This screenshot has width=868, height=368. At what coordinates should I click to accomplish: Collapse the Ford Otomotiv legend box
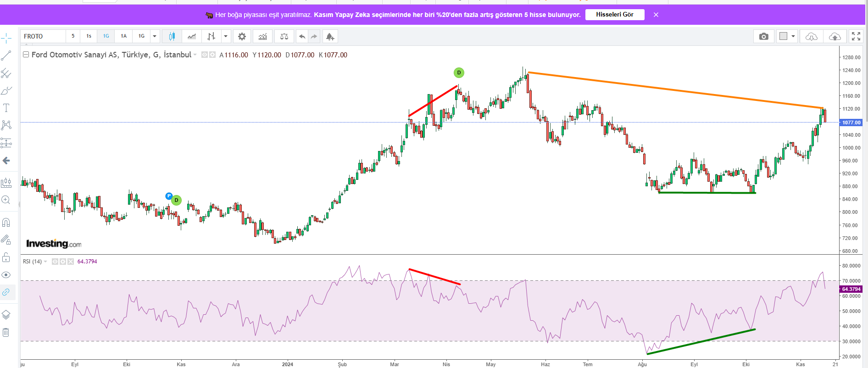pos(26,55)
